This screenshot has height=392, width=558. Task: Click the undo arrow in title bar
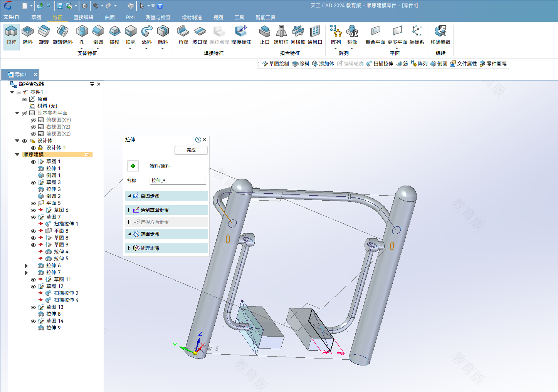click(x=96, y=6)
